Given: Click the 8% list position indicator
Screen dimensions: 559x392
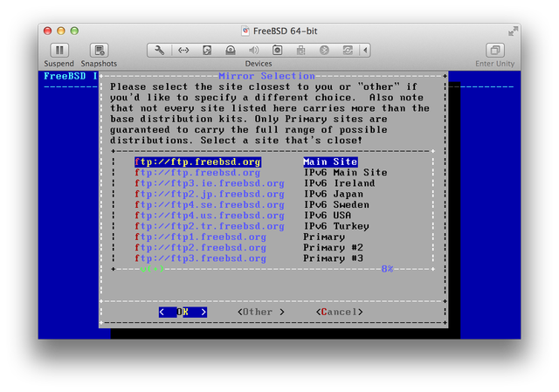Looking at the screenshot, I should tap(387, 269).
